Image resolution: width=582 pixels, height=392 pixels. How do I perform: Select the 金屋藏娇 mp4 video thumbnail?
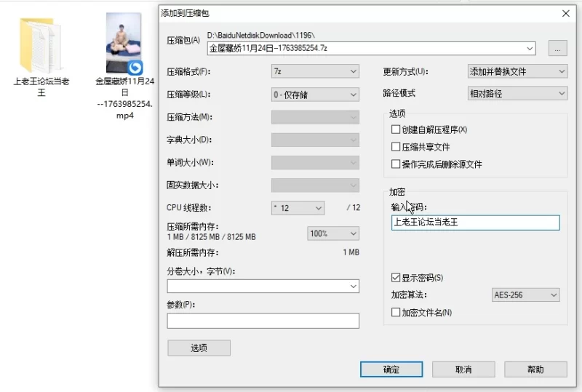coord(124,43)
